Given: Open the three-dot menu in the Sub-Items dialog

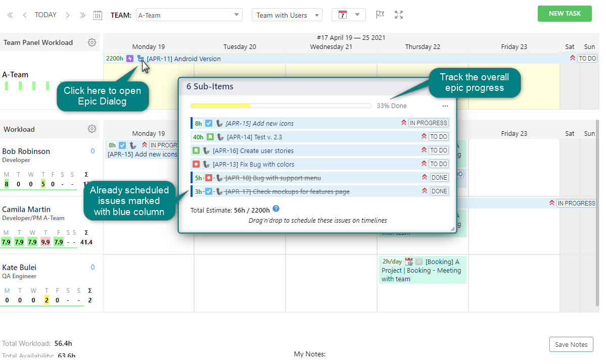Looking at the screenshot, I should coord(445,106).
